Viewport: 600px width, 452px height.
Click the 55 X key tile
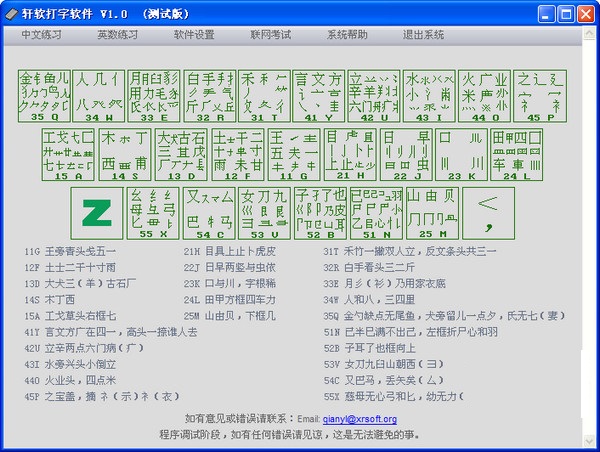[x=153, y=213]
